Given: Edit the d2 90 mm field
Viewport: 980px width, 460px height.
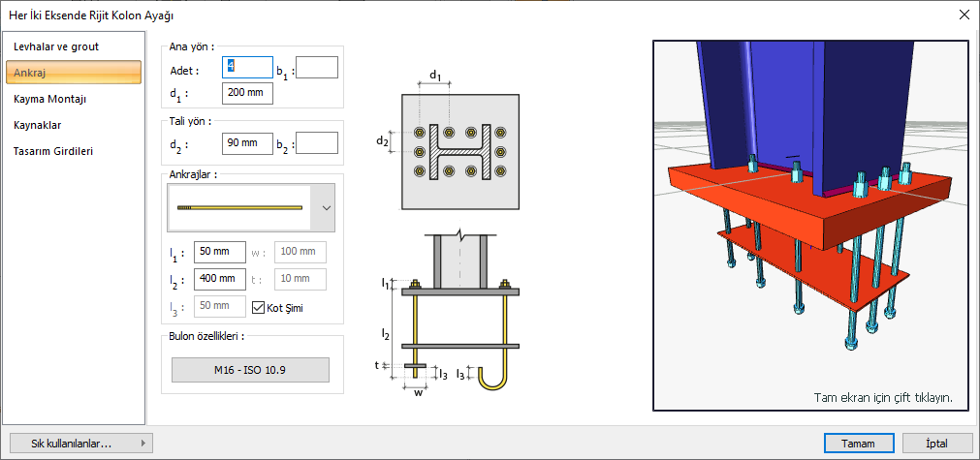Looking at the screenshot, I should click(247, 143).
